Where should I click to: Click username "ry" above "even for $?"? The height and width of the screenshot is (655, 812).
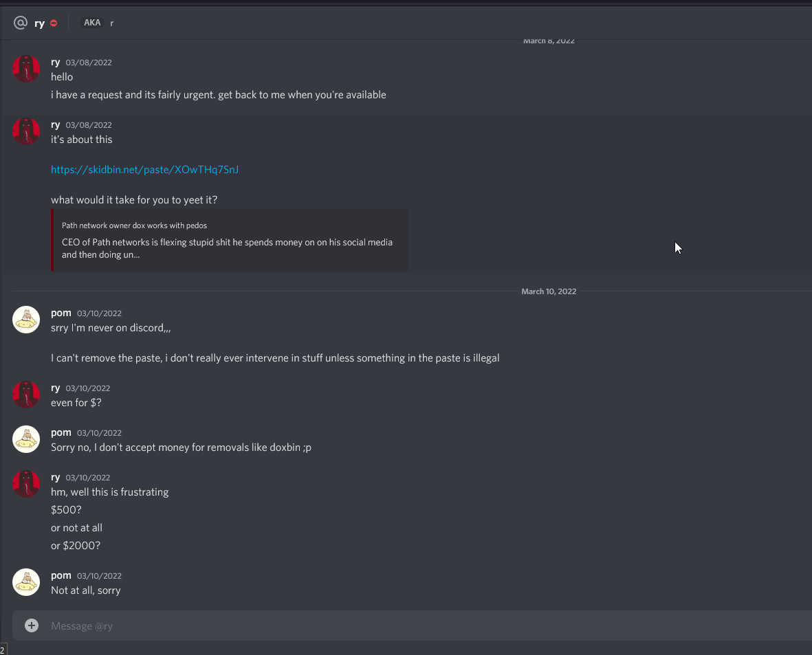coord(56,388)
